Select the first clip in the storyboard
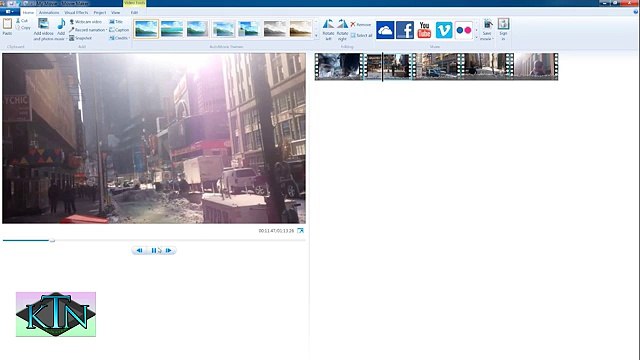Viewport: 640px width, 360px height. (x=339, y=66)
